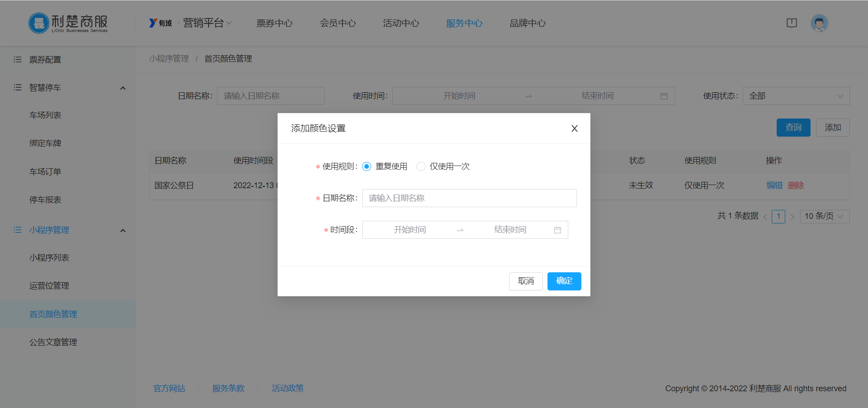Viewport: 868px width, 408px height.
Task: Click the 利楚商服 logo
Action: click(68, 23)
